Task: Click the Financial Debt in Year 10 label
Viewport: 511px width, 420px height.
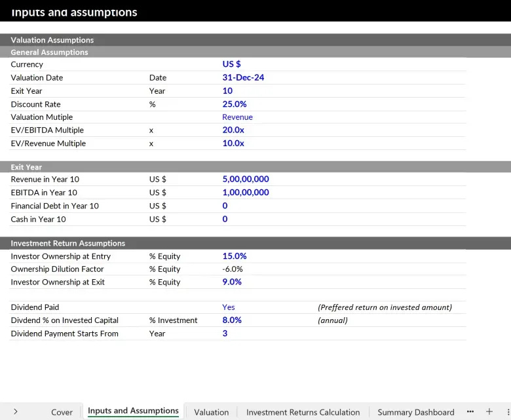Action: tap(55, 206)
